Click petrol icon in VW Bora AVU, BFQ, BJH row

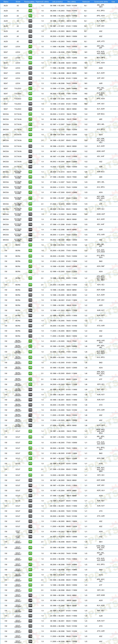tap(30, 256)
